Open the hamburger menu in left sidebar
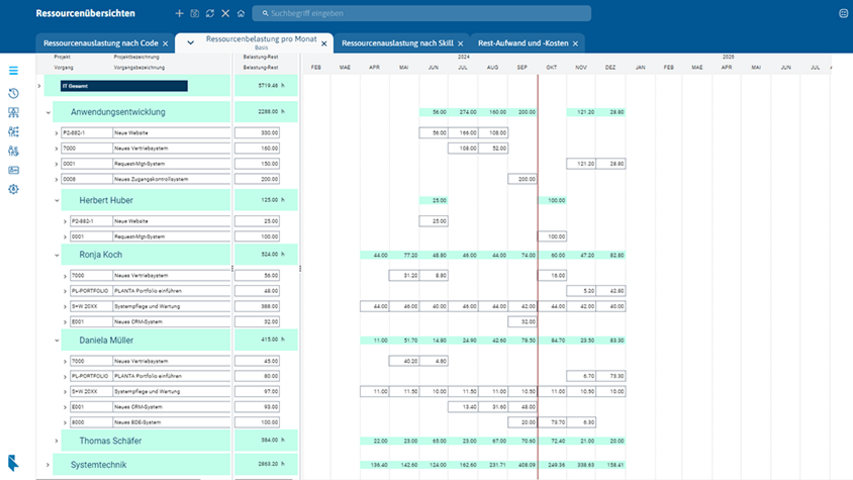The height and width of the screenshot is (480, 853). coord(13,71)
